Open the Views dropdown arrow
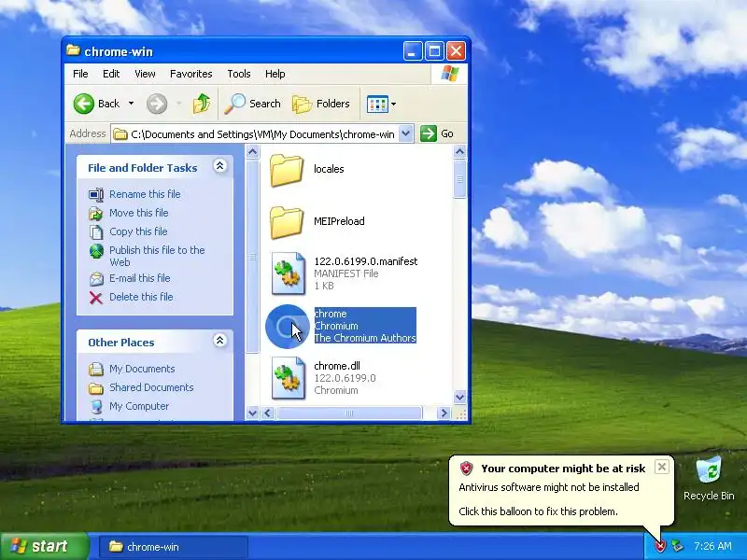 [393, 104]
